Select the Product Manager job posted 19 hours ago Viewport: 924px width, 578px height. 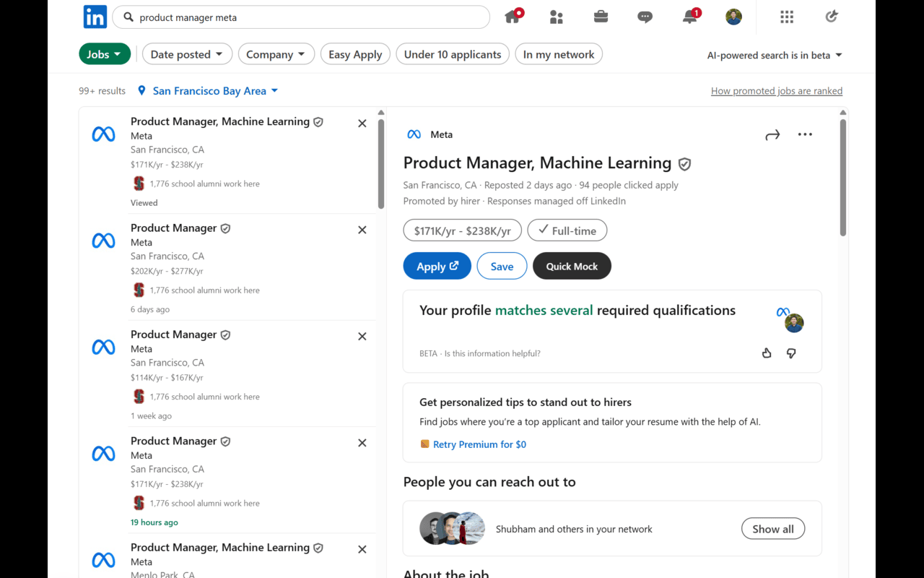[227, 480]
